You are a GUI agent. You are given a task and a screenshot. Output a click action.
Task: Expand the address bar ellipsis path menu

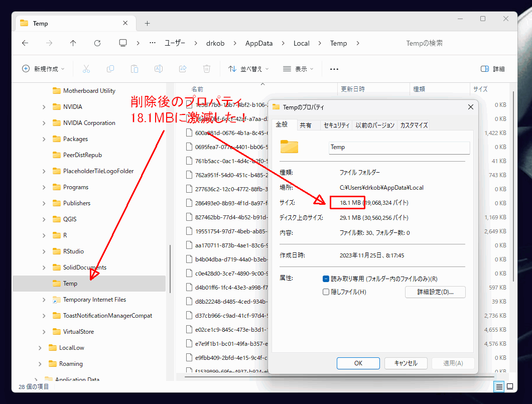(153, 43)
